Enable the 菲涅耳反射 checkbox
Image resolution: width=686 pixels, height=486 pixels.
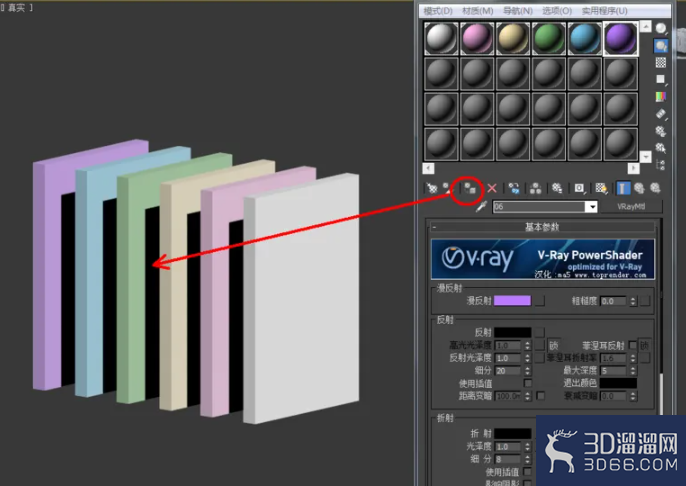coord(632,346)
